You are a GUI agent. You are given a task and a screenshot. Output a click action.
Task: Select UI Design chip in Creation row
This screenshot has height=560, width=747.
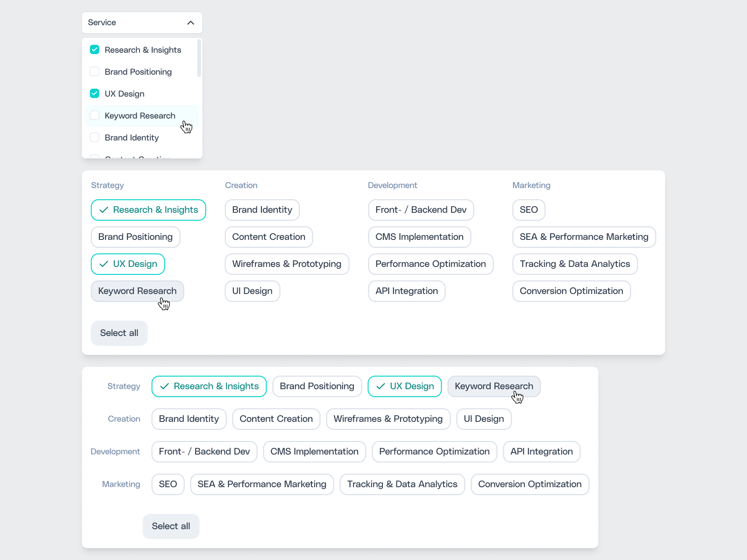[x=484, y=419]
